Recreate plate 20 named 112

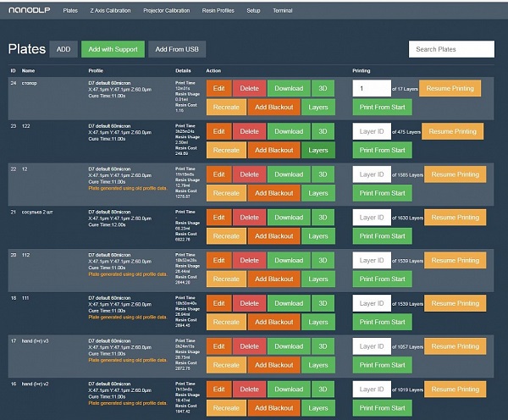226,279
